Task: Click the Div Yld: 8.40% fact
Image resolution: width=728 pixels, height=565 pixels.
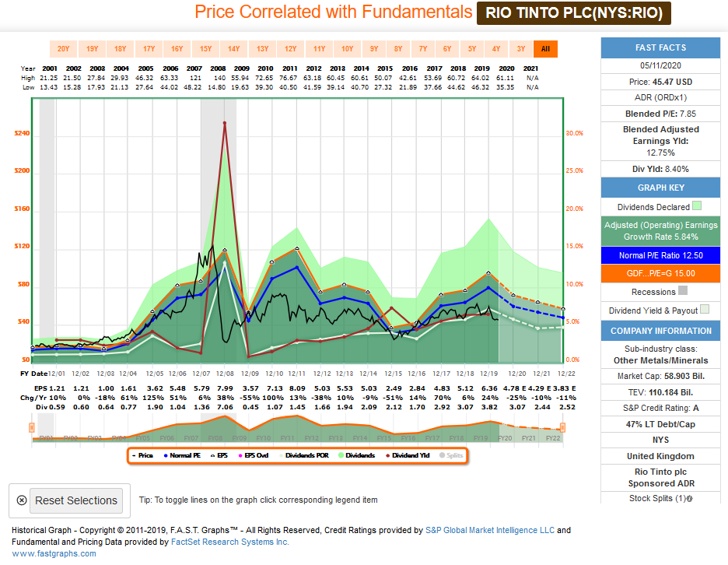Action: (660, 169)
